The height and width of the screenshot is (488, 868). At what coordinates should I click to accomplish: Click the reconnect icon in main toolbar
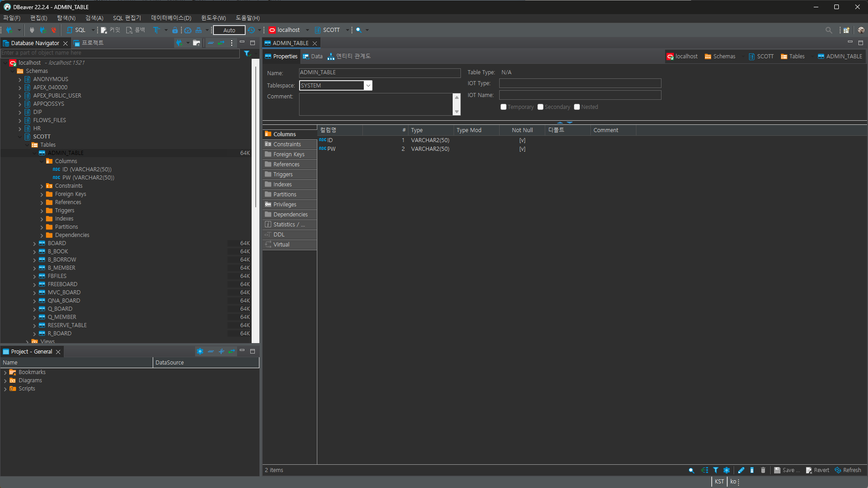click(43, 30)
